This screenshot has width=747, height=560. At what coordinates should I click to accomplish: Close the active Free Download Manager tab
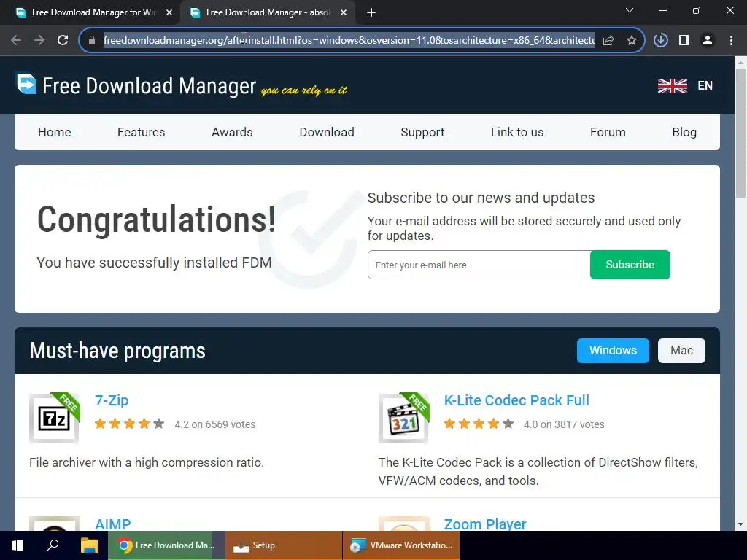point(344,13)
